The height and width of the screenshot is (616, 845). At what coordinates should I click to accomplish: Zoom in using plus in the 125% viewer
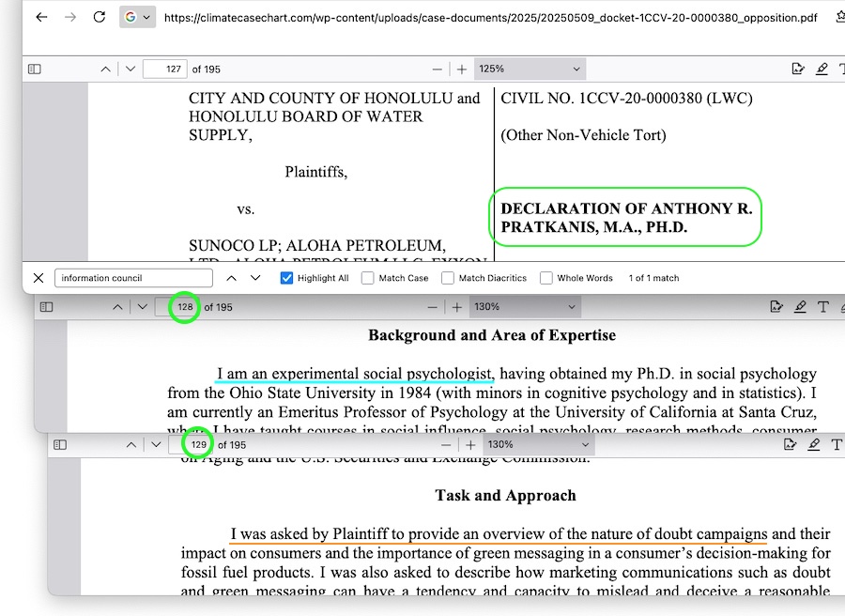(461, 69)
